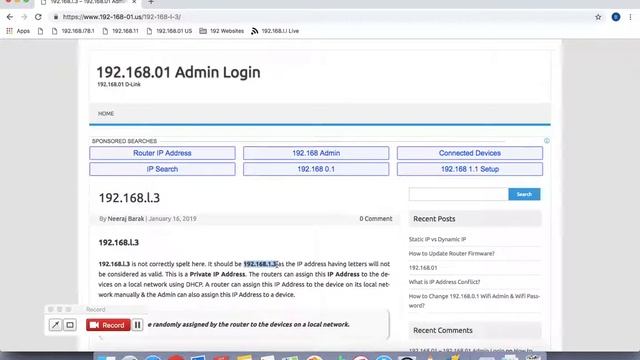Expand the 192 Websites bookmark folder
Image resolution: width=640 pixels, height=360 pixels.
pos(222,31)
